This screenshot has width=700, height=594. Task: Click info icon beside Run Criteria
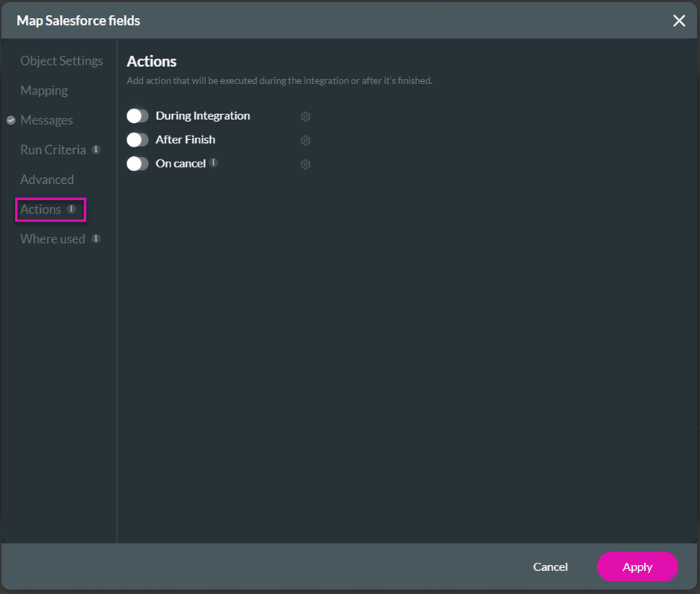(96, 150)
